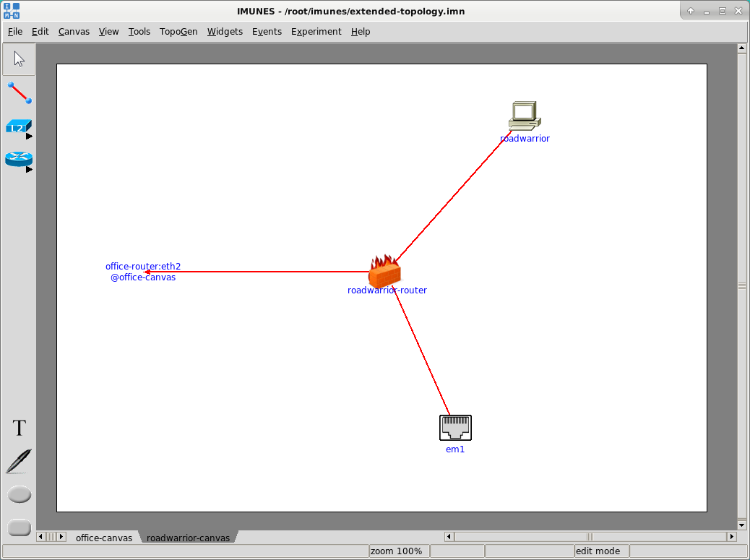750x560 pixels.
Task: Click vertical scrollbar down arrow
Action: click(x=742, y=525)
